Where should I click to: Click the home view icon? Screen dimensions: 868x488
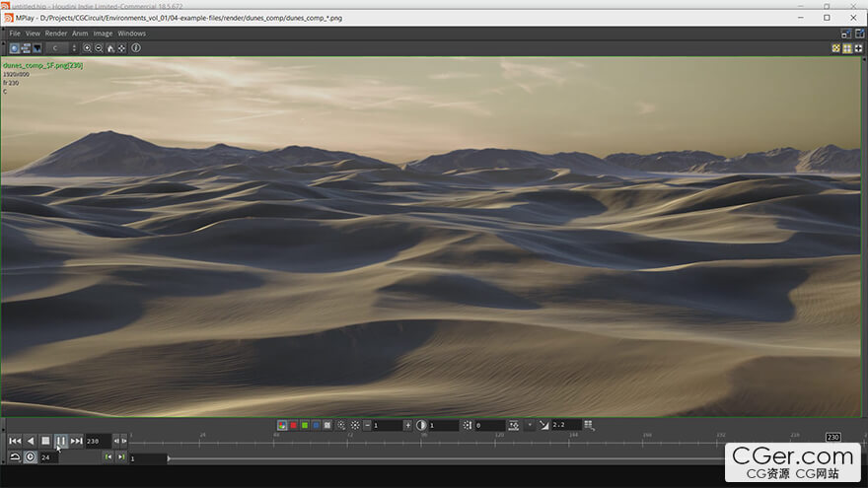(110, 47)
